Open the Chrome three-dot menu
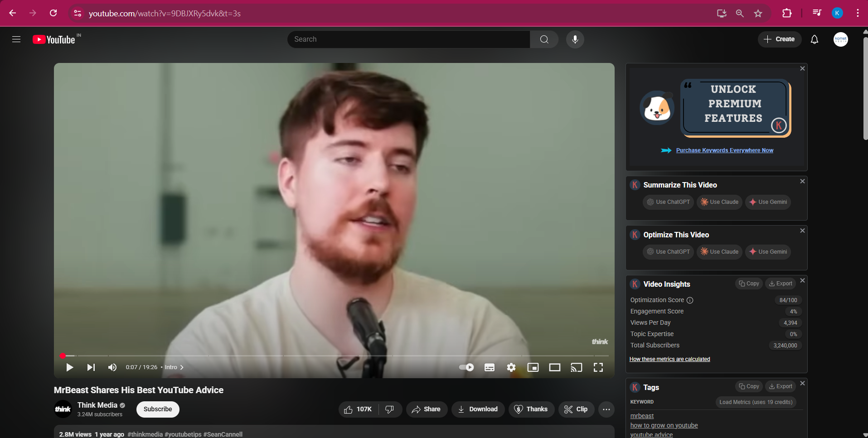 (x=858, y=13)
